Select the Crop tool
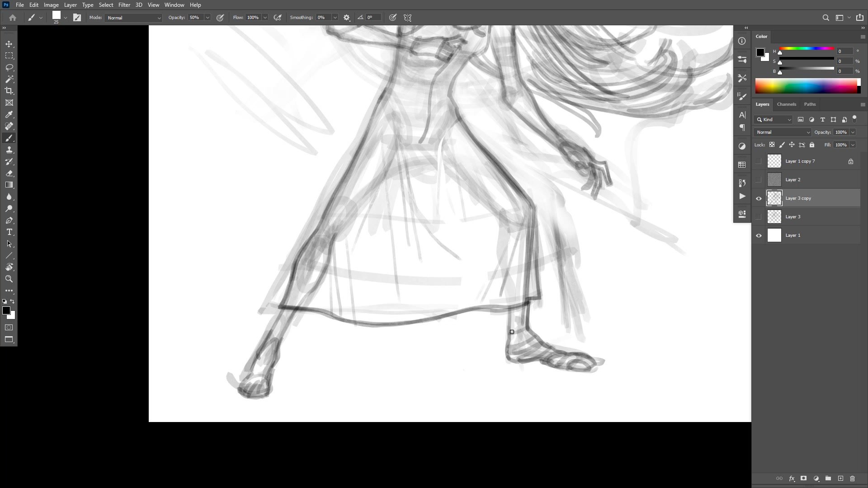 [9, 91]
